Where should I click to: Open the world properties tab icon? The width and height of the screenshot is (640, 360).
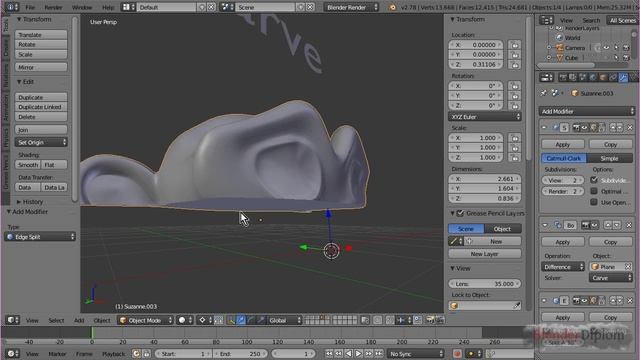(x=593, y=78)
